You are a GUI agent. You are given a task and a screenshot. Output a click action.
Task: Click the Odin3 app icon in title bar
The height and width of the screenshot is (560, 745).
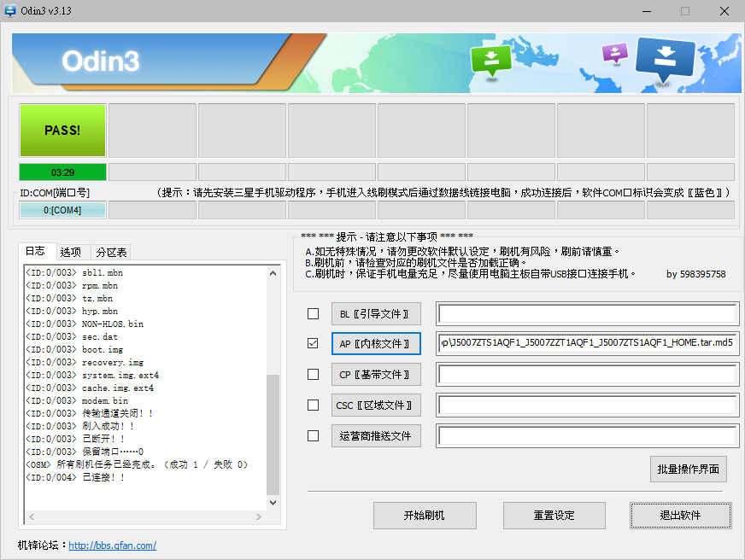[10, 10]
